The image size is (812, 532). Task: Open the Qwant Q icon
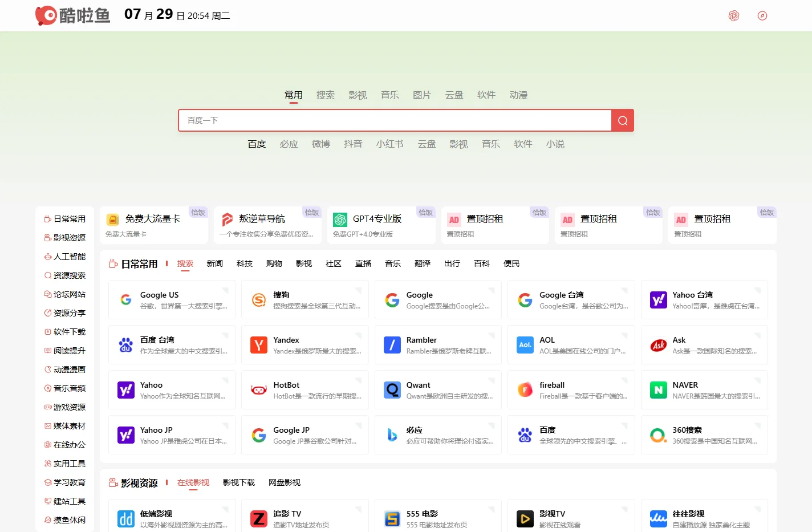click(x=392, y=390)
